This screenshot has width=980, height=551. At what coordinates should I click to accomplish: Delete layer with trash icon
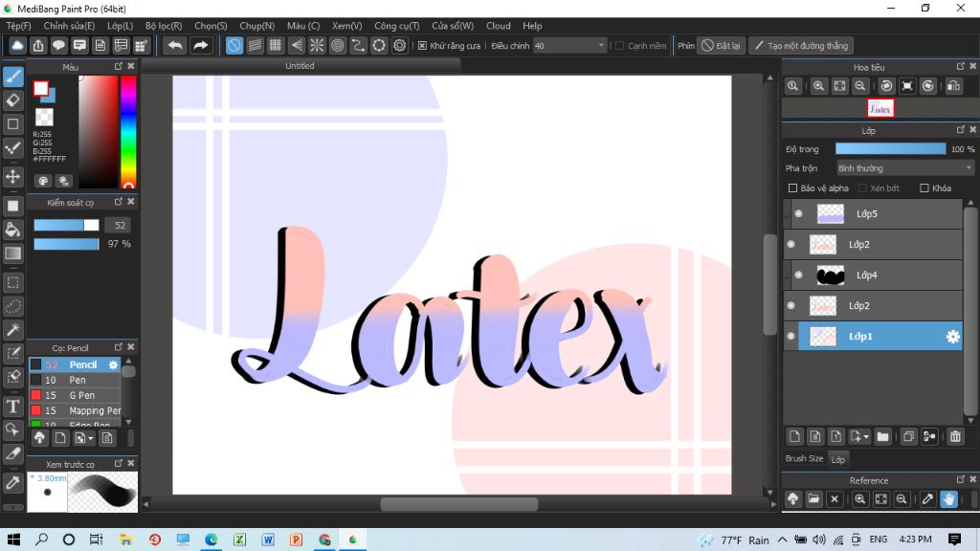[955, 436]
